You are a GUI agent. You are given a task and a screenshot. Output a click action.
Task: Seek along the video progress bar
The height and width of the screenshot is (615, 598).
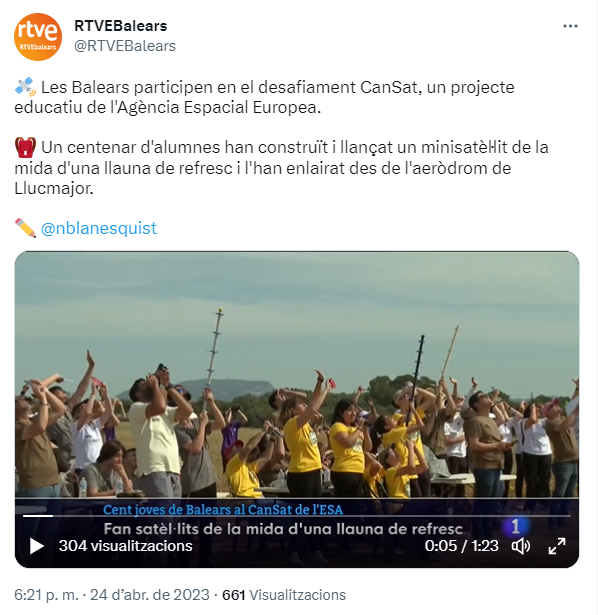[x=297, y=516]
